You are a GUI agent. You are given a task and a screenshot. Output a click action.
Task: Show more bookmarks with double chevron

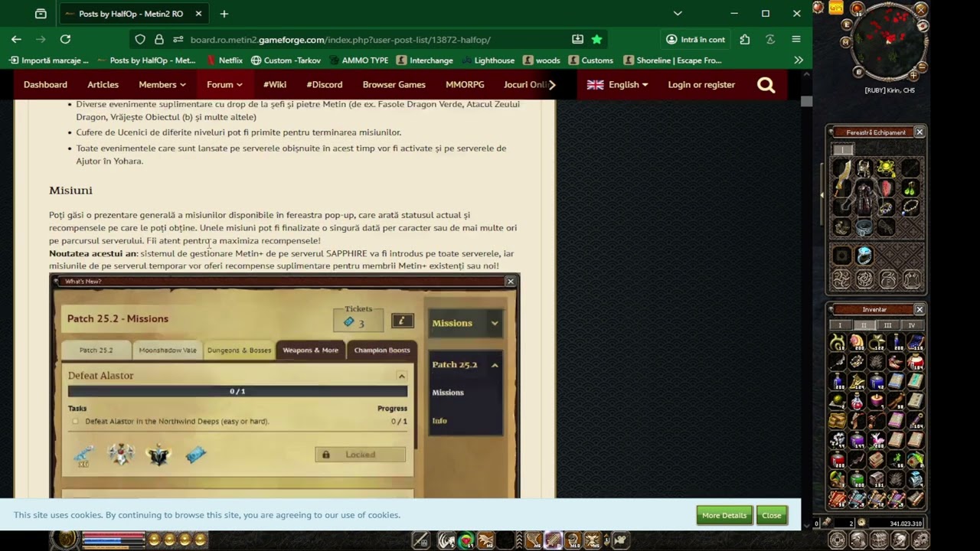coord(799,60)
